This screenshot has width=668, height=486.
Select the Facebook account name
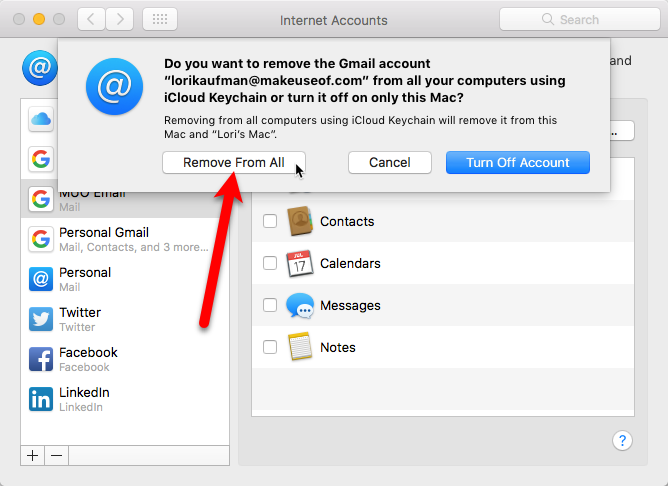pos(88,353)
